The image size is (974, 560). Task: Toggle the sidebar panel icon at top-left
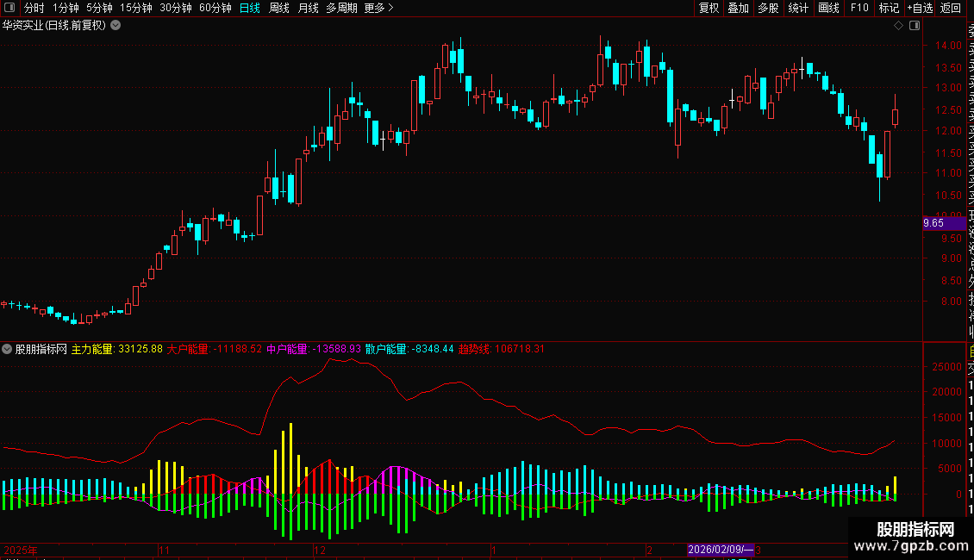click(9, 8)
